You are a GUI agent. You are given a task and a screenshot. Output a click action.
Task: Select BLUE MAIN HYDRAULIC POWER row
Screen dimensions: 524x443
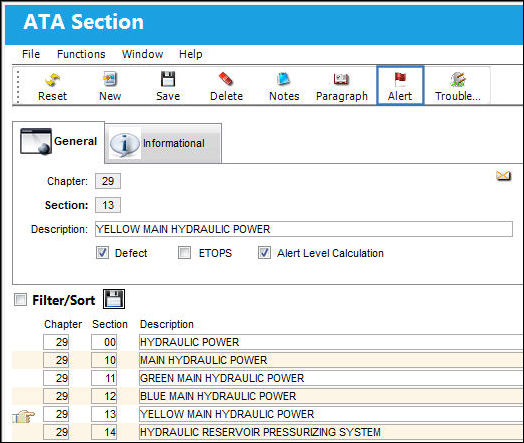[x=331, y=396]
